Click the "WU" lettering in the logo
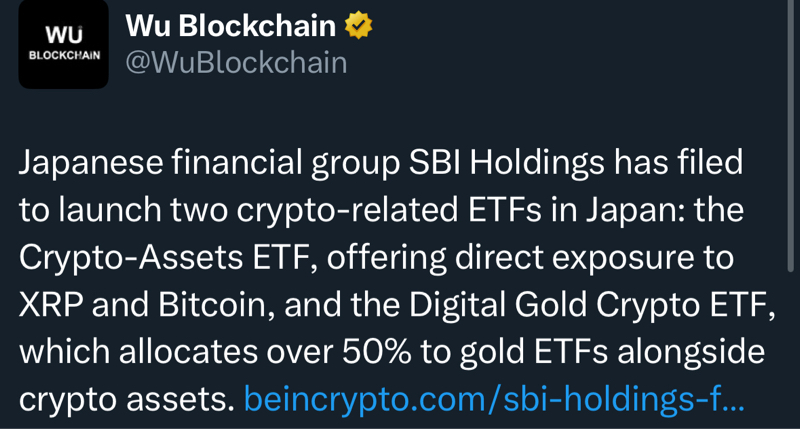This screenshot has width=800, height=429. click(x=64, y=35)
